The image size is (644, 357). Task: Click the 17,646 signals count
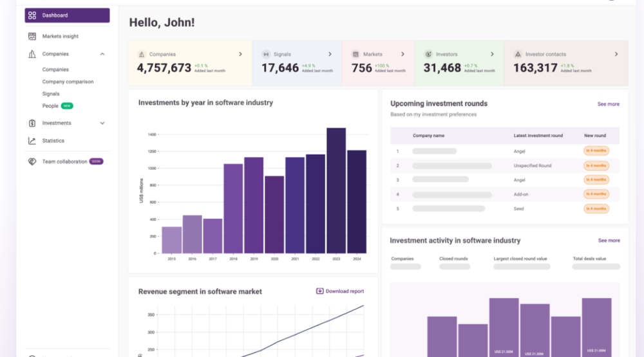coord(280,68)
